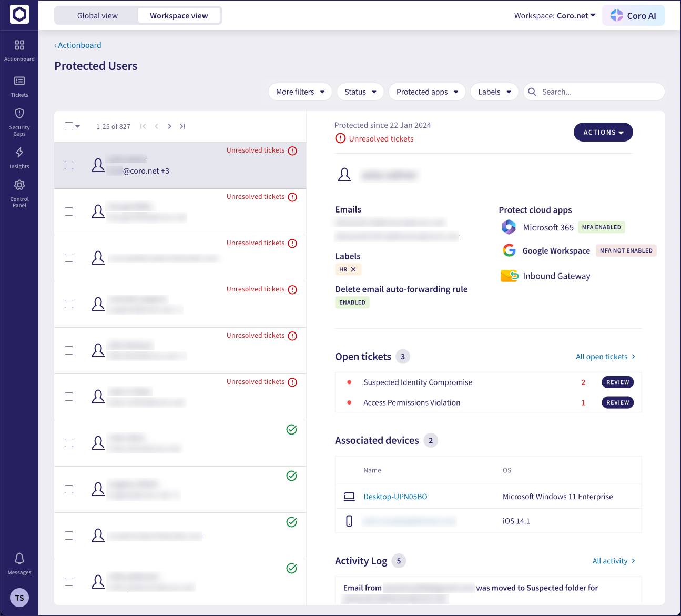The width and height of the screenshot is (681, 616).
Task: Click the Google Workspace app icon
Action: pyautogui.click(x=509, y=250)
